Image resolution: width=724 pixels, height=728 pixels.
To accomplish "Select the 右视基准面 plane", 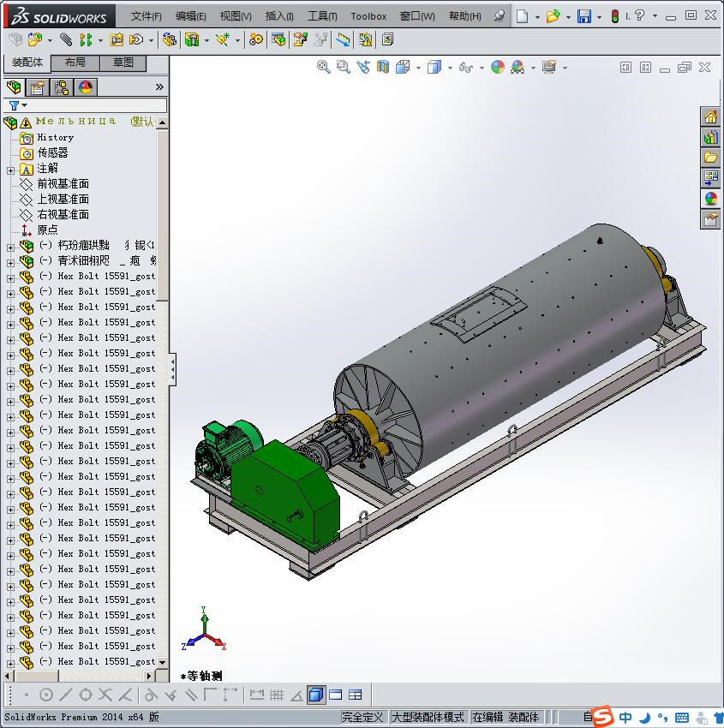I will [63, 214].
